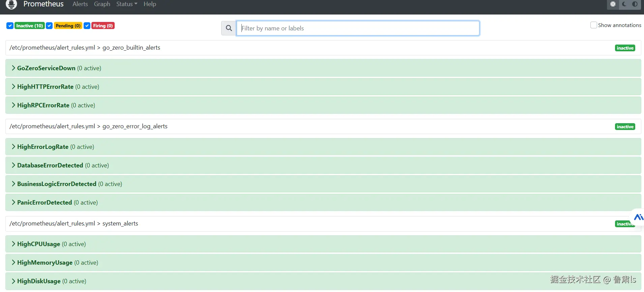Expand the HighCPUUsage alert chevron
This screenshot has height=292, width=644.
13,244
